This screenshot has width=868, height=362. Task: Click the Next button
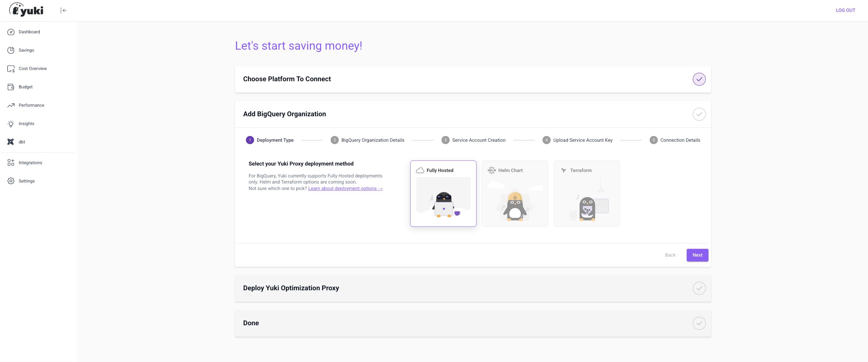point(697,255)
